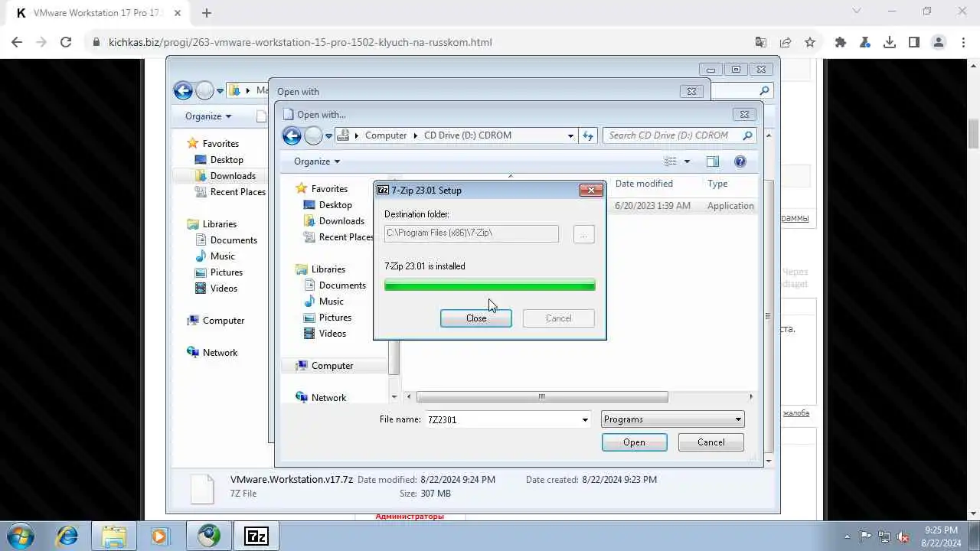Open the help icon in Open with... dialog
Viewport: 980px width, 551px height.
coord(740,161)
